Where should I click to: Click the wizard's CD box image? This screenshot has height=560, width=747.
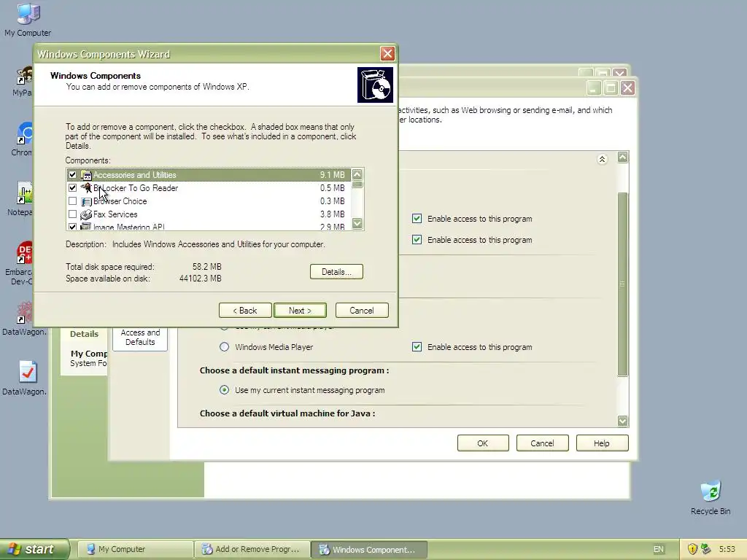pyautogui.click(x=376, y=85)
